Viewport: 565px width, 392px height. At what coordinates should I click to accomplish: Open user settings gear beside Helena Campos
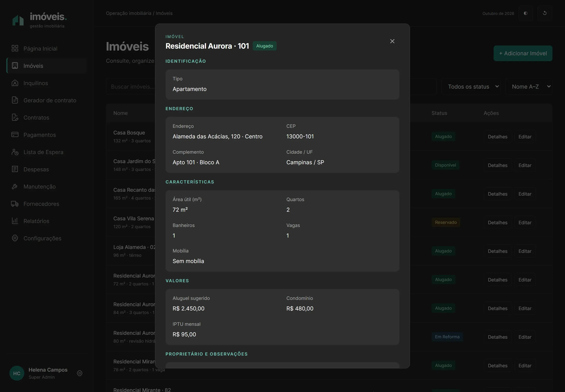tap(80, 373)
